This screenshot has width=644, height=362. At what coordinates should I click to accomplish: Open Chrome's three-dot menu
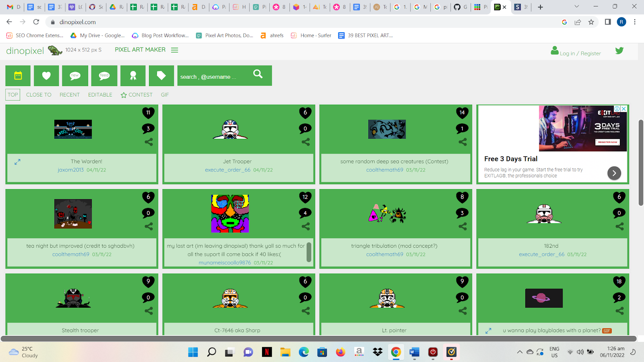[635, 22]
